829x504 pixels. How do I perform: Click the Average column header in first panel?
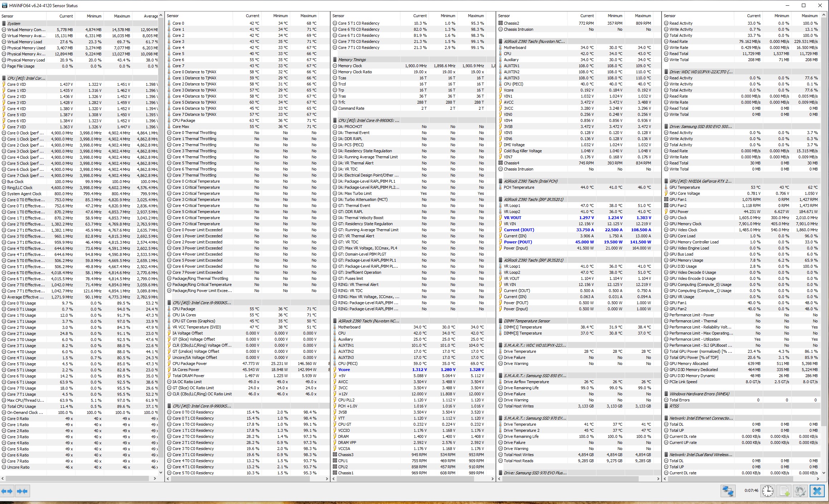(151, 16)
